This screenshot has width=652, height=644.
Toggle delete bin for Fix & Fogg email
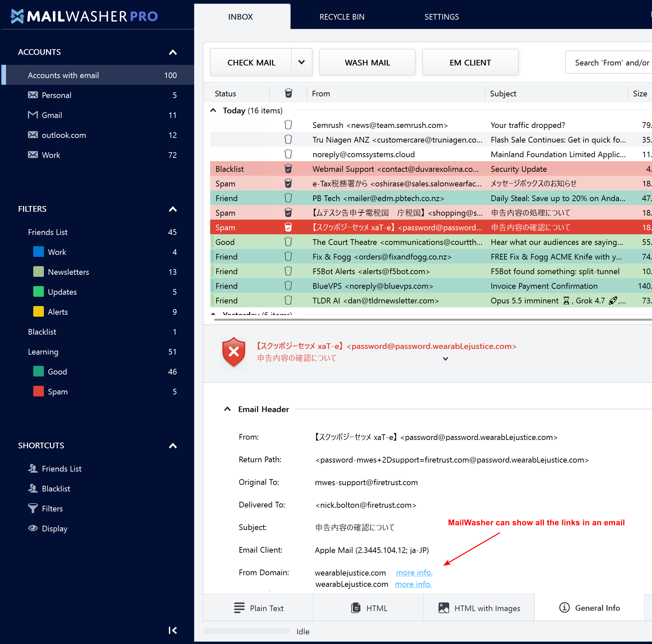288,257
